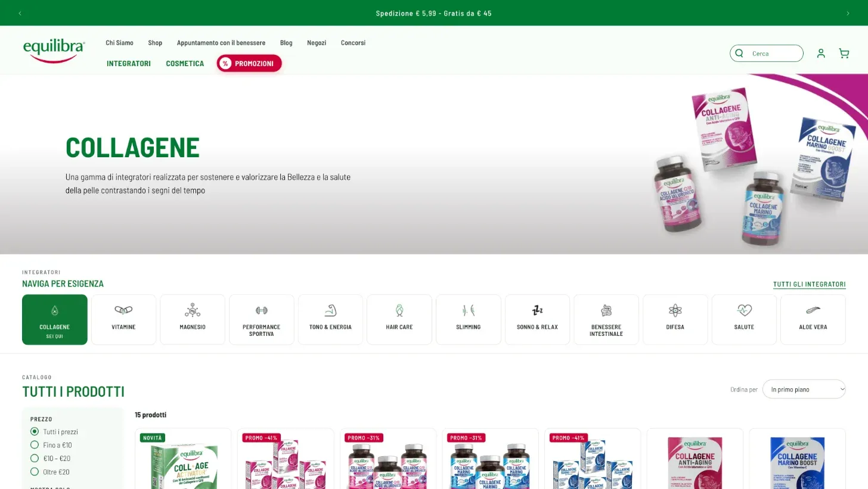Click the search magnifier icon
The height and width of the screenshot is (489, 868).
coord(739,53)
